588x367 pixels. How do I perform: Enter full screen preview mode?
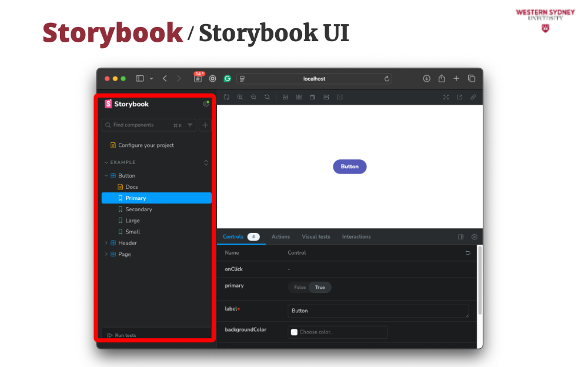click(446, 97)
